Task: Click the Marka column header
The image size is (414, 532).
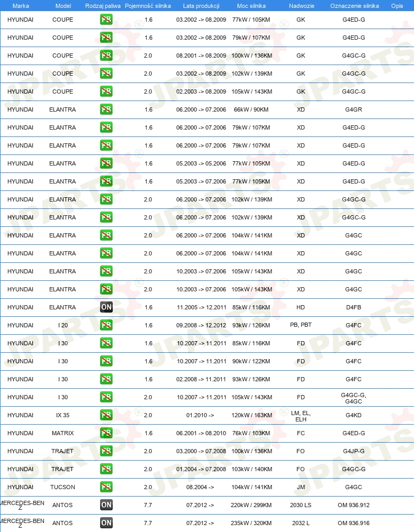Action: (x=21, y=6)
